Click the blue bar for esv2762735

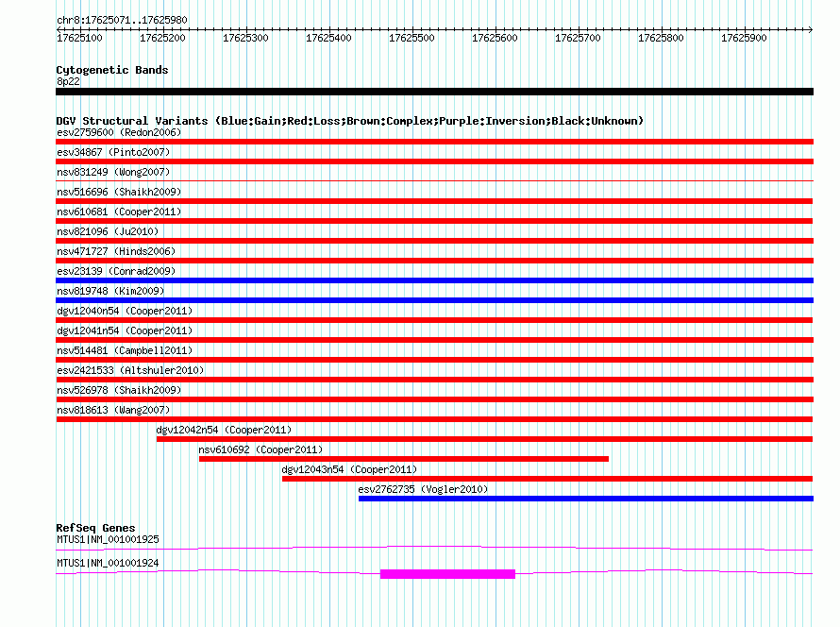coord(586,499)
